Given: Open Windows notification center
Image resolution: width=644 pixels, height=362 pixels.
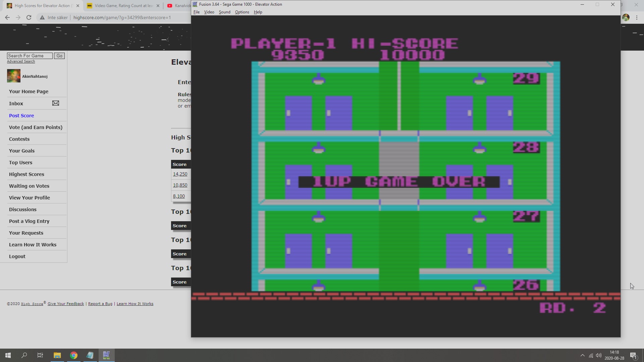Looking at the screenshot, I should [x=633, y=355].
